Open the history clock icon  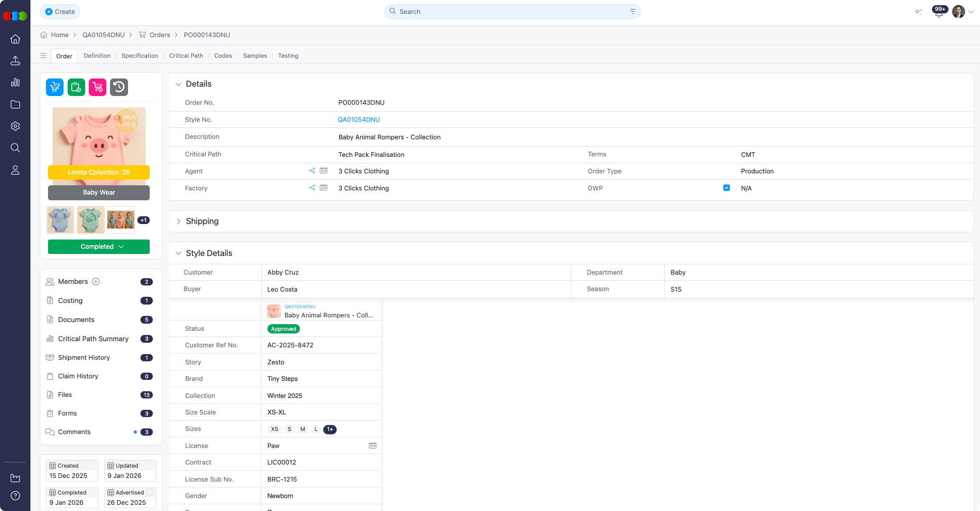pos(119,87)
